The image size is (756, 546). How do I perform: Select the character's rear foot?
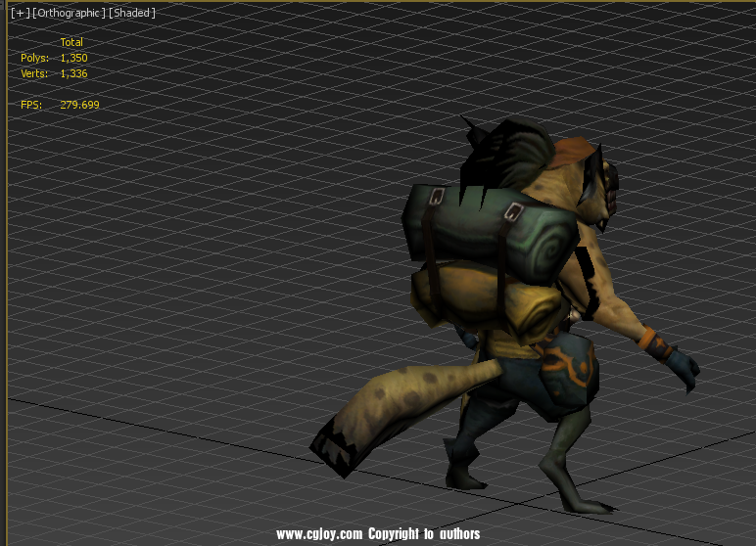465,477
